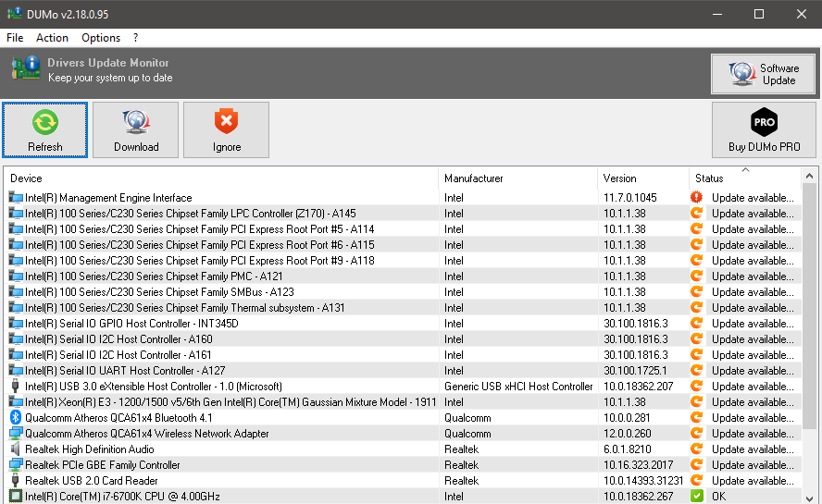The height and width of the screenshot is (504, 822).
Task: Click version 6.0.1.8210 cell
Action: coord(627,449)
